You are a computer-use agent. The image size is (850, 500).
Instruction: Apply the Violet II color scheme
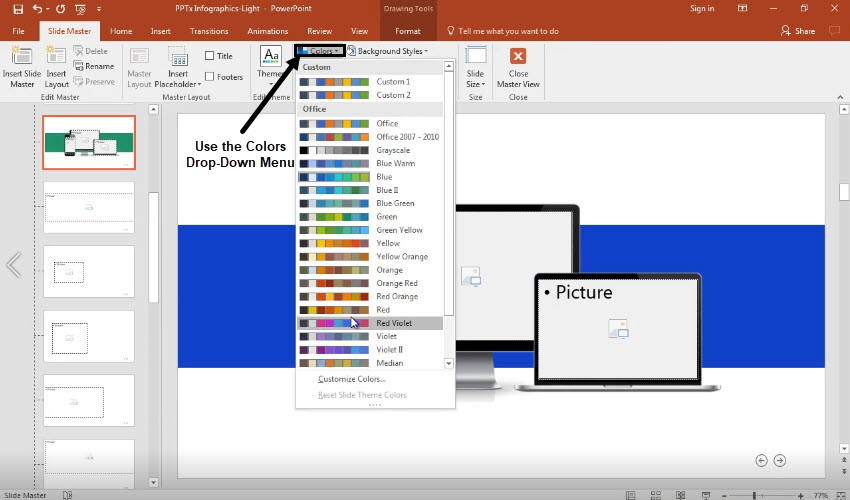[x=370, y=350]
